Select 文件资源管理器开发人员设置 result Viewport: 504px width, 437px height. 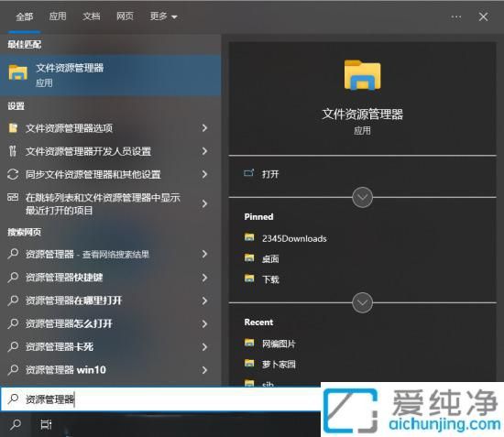(88, 151)
